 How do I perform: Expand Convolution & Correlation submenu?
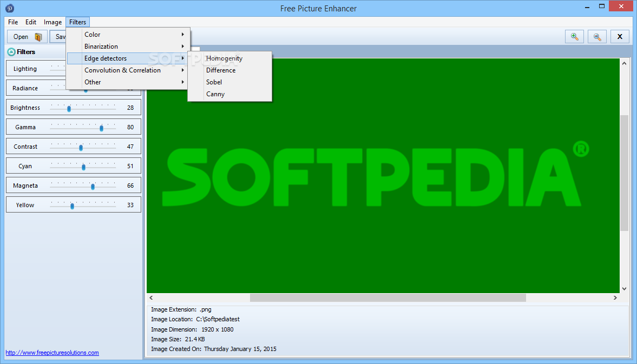(128, 70)
